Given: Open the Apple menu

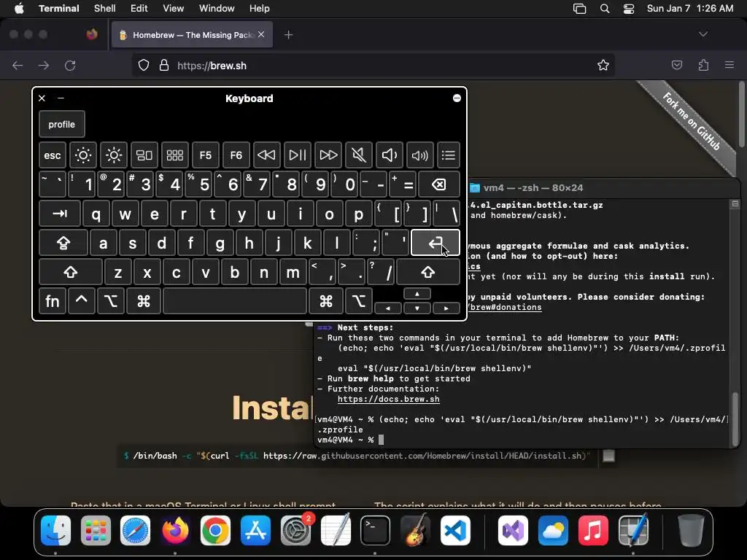Looking at the screenshot, I should [x=19, y=9].
